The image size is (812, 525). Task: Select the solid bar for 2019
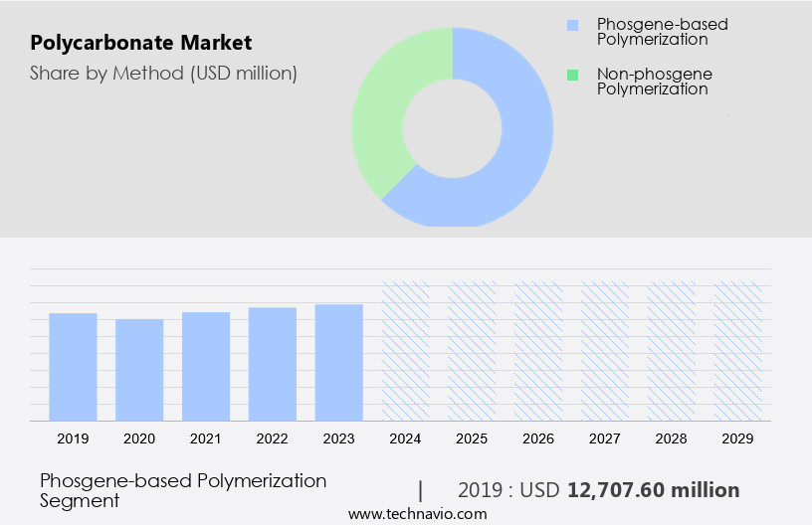[x=73, y=367]
